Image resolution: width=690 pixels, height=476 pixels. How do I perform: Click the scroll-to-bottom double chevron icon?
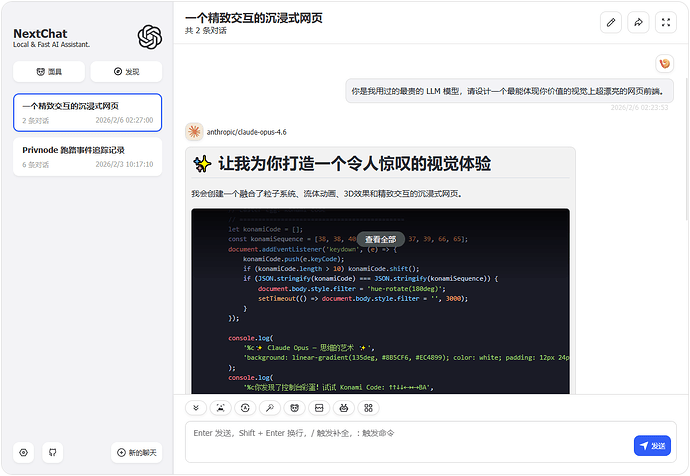tap(196, 408)
